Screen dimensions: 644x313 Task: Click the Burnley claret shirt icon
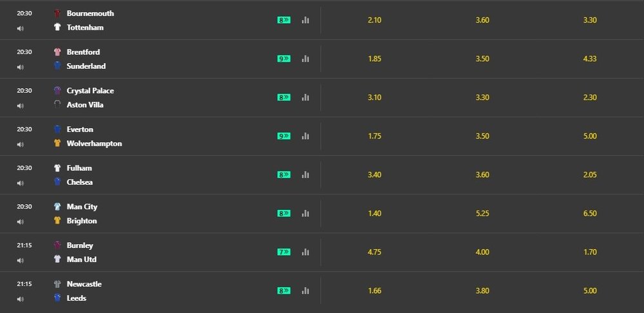57,245
